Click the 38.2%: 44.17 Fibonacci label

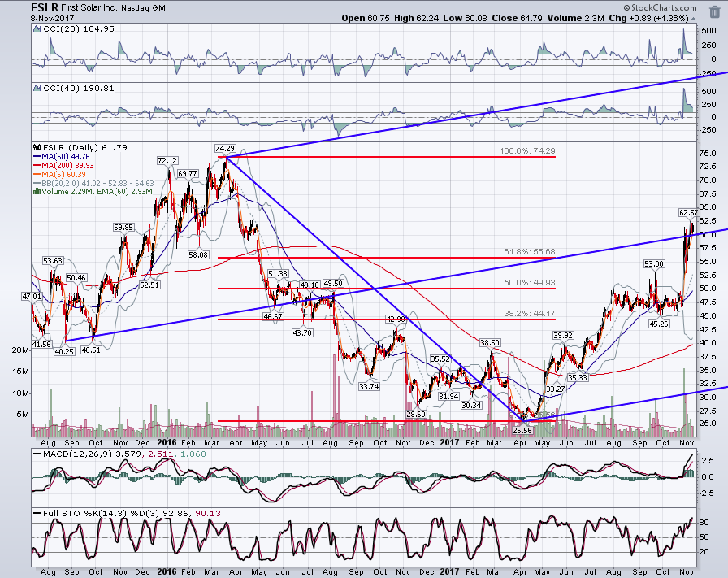pyautogui.click(x=529, y=314)
